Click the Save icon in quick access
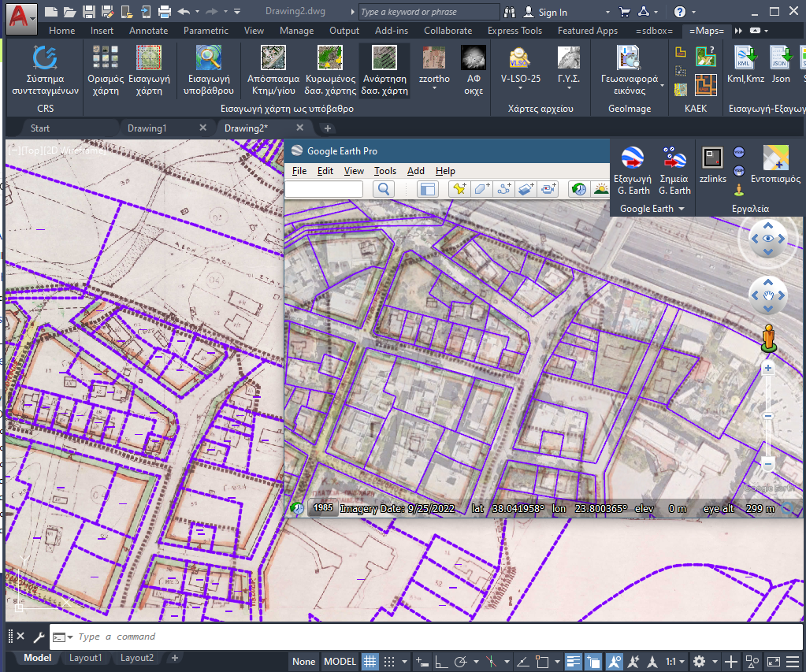 [89, 11]
